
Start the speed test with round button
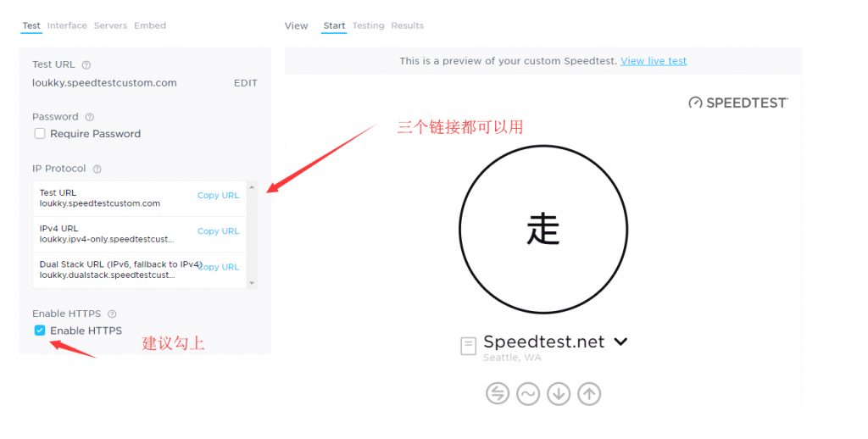(x=543, y=230)
